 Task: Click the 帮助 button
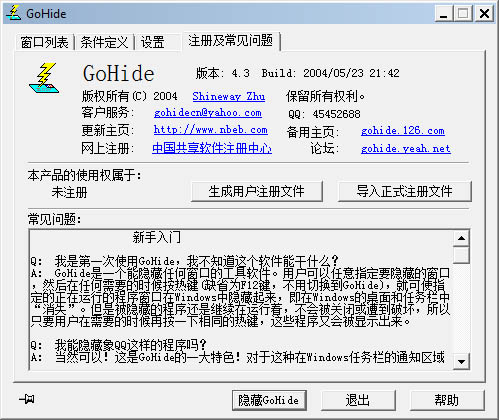[x=447, y=400]
